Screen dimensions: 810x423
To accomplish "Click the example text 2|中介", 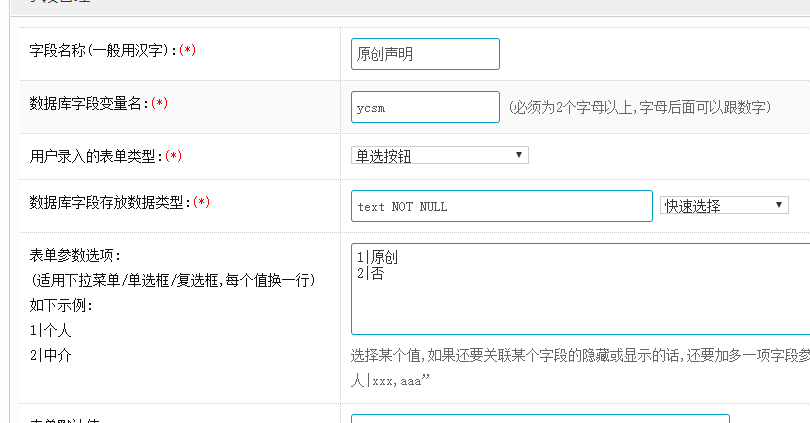I will [51, 355].
